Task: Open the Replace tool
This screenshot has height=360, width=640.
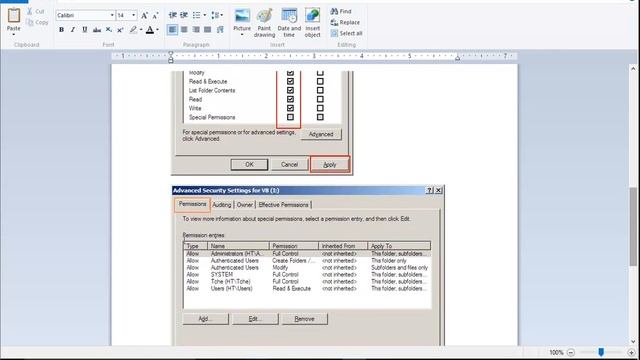Action: pos(345,22)
